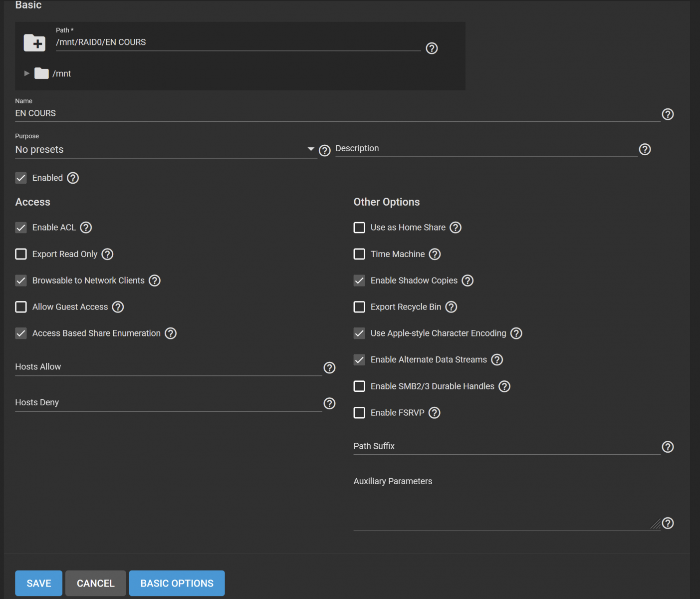This screenshot has width=700, height=599.
Task: Show help for Browsable to Network Clients
Action: (x=155, y=281)
